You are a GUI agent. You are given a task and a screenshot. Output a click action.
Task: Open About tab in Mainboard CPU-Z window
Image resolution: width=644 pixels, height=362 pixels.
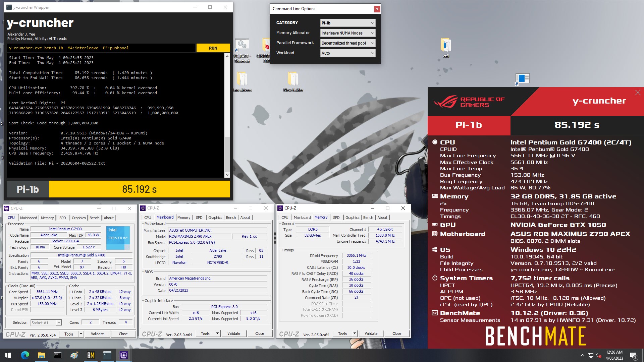245,218
